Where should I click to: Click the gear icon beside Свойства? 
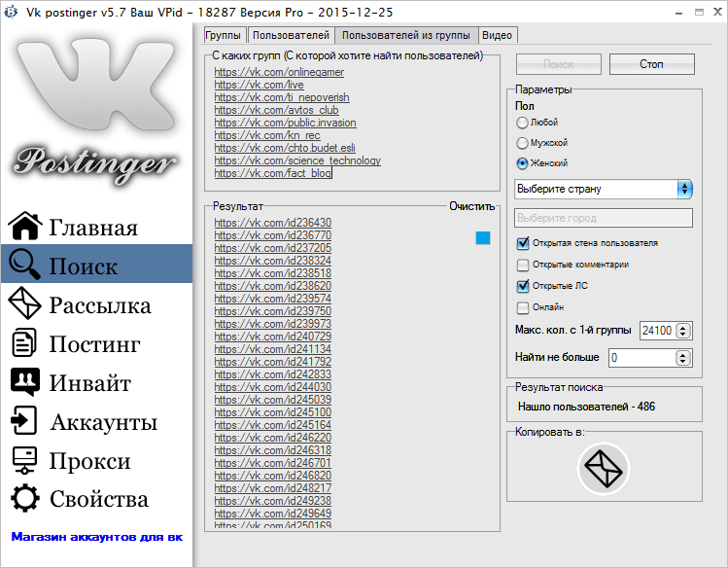[24, 498]
